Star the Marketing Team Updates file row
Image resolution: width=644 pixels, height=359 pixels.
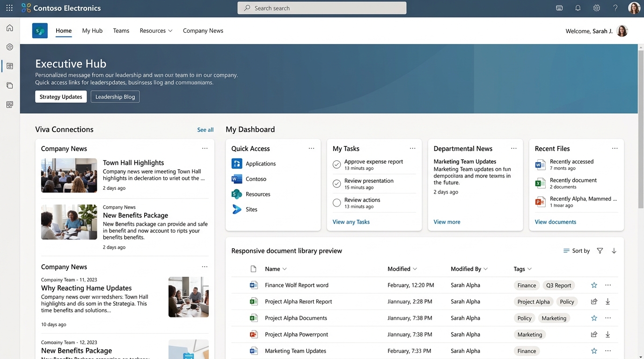pyautogui.click(x=594, y=351)
